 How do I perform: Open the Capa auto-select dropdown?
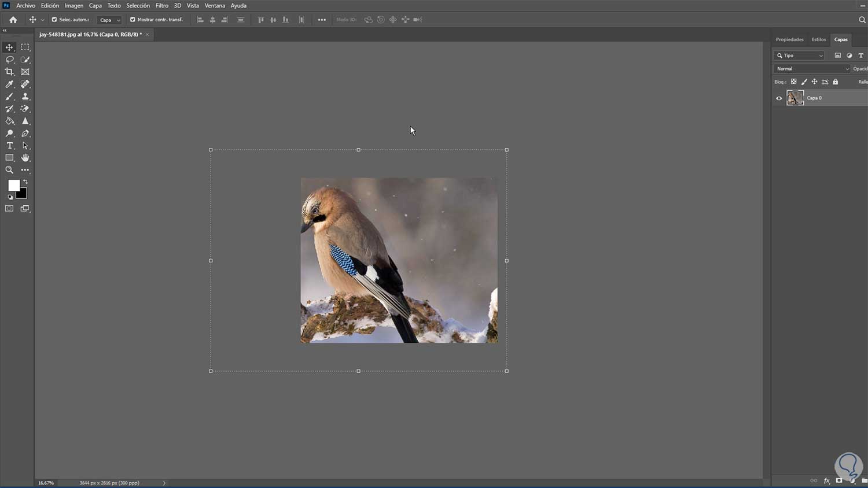click(110, 20)
